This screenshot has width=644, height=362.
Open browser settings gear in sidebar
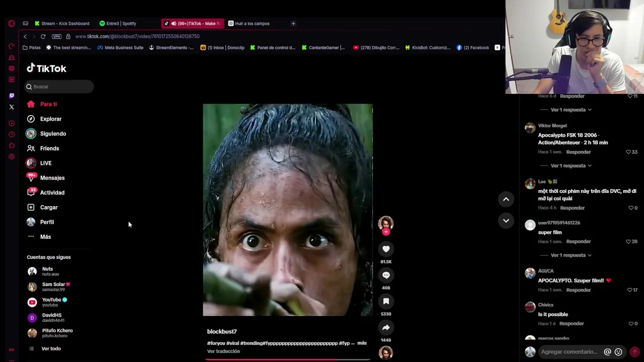(12, 156)
